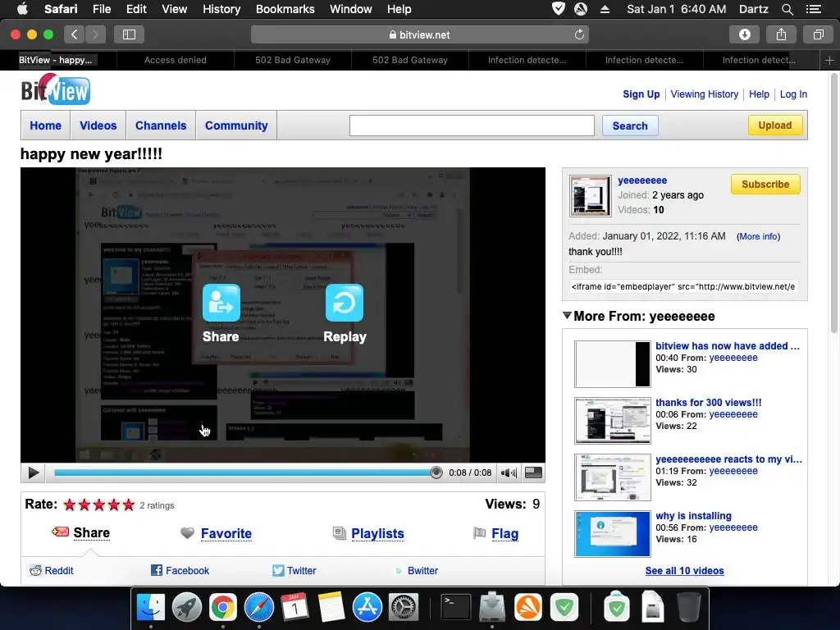The width and height of the screenshot is (840, 630).
Task: Open Safari downloads button
Action: point(745,34)
